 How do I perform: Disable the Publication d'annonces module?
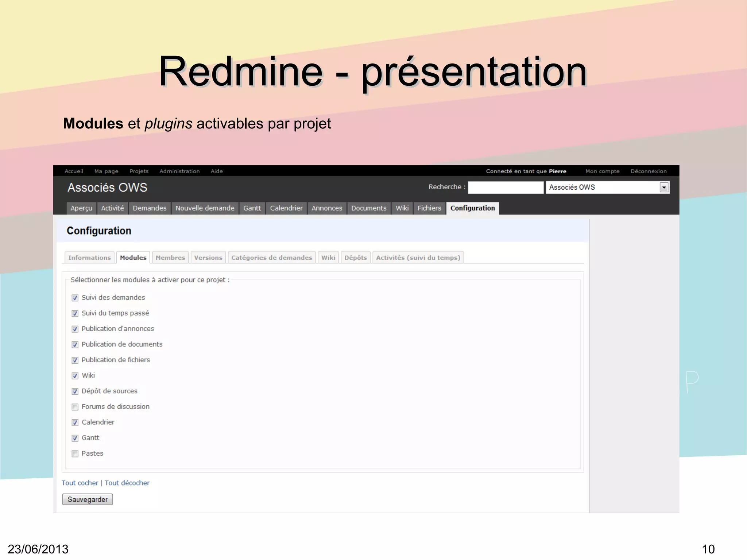(x=75, y=329)
